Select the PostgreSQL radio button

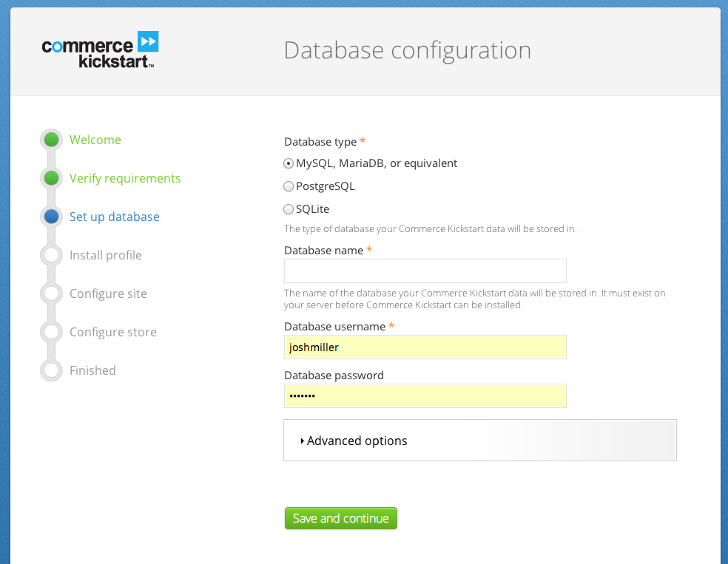289,186
